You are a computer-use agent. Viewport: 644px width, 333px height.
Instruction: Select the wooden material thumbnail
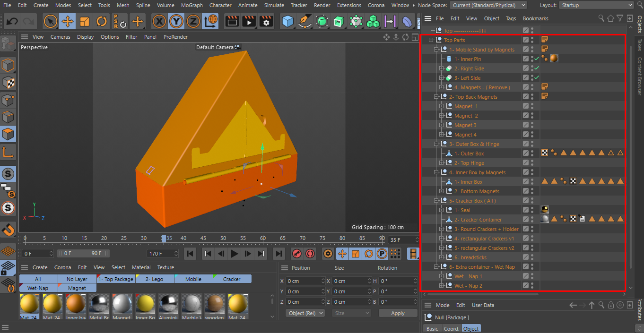click(x=215, y=305)
